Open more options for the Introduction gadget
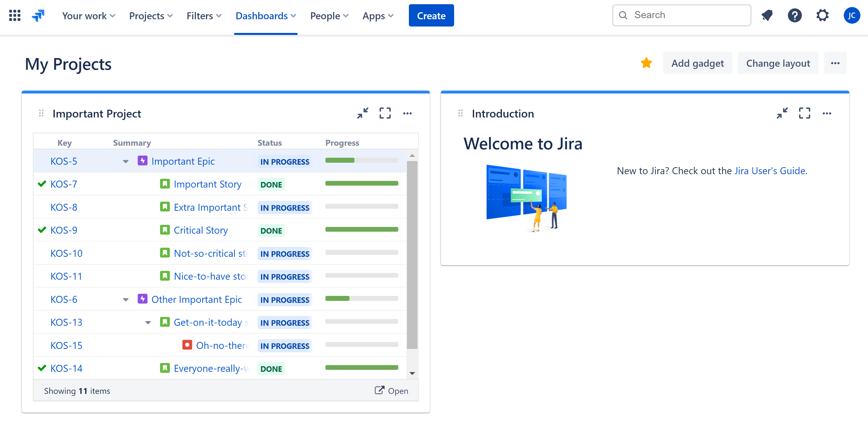The height and width of the screenshot is (424, 868). tap(827, 113)
